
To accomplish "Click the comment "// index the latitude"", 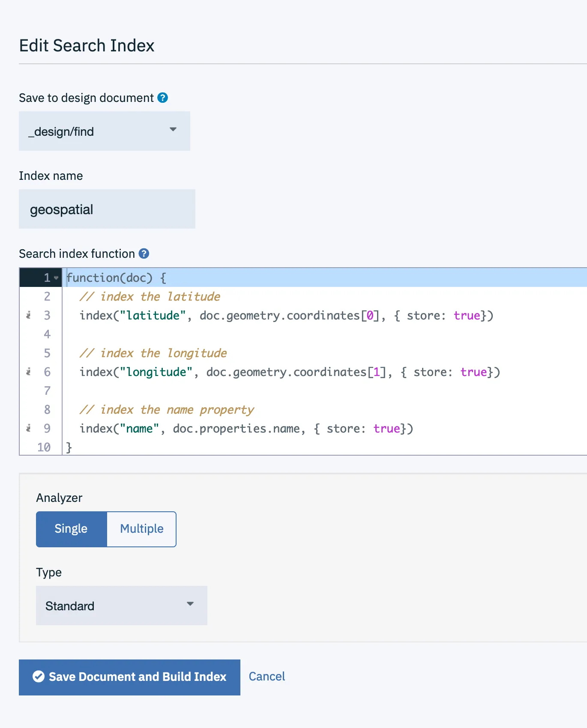I will click(150, 297).
